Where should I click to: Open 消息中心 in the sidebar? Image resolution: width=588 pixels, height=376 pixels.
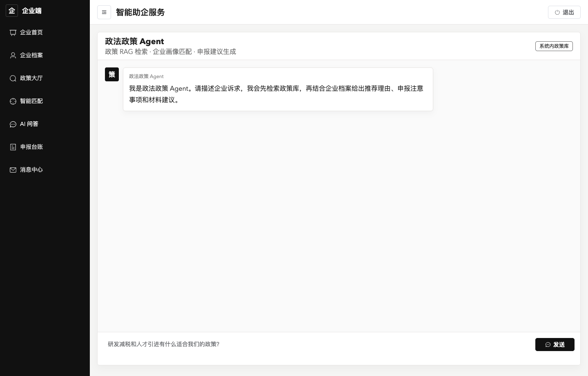pyautogui.click(x=45, y=170)
